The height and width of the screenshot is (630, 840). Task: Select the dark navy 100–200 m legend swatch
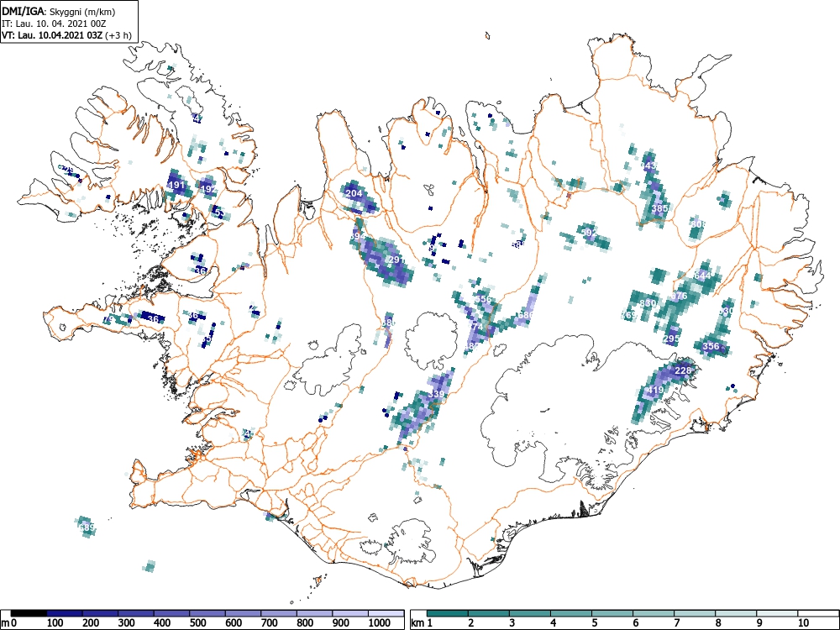65,613
